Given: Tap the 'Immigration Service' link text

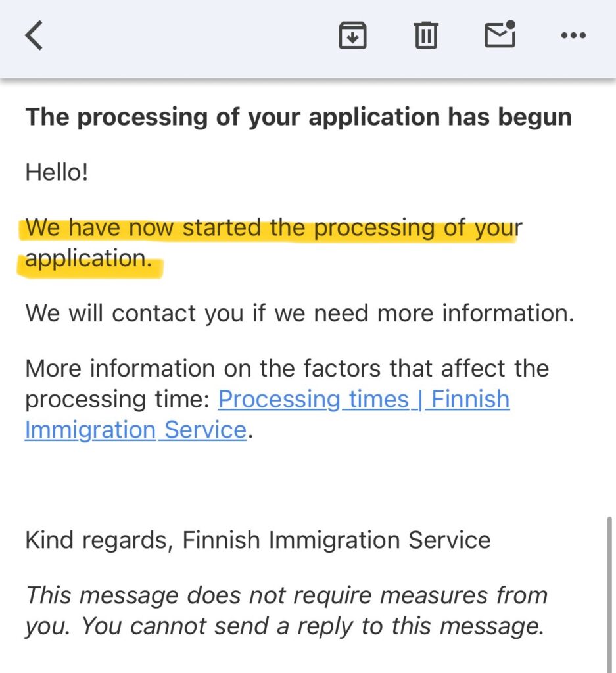Looking at the screenshot, I should [x=135, y=430].
